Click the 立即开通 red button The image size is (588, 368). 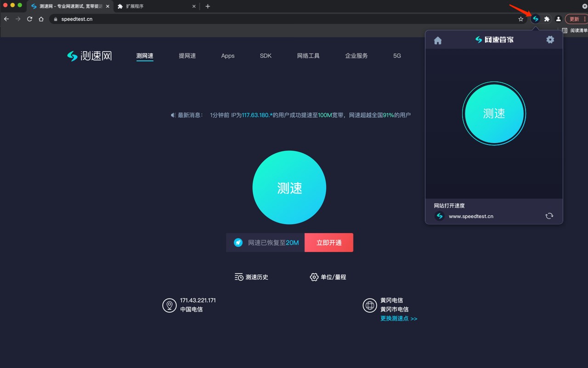[x=329, y=242]
